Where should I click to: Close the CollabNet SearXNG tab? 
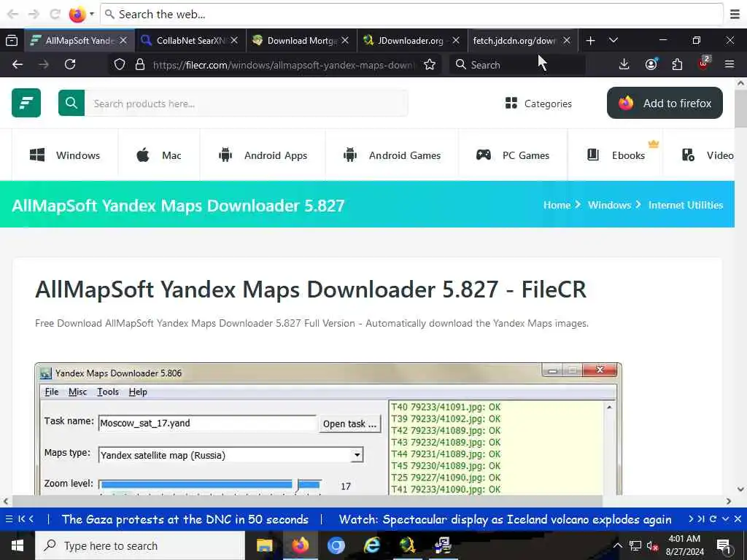[x=234, y=41]
